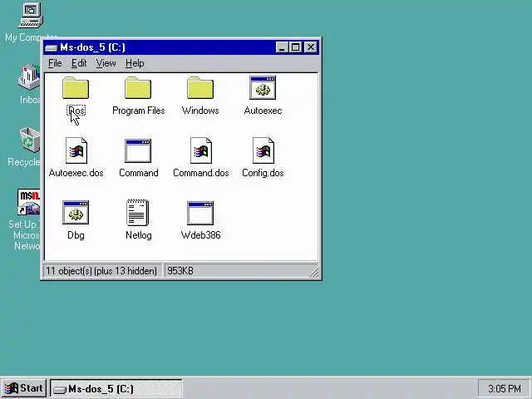Image resolution: width=532 pixels, height=399 pixels.
Task: Open the Help menu
Action: click(135, 63)
